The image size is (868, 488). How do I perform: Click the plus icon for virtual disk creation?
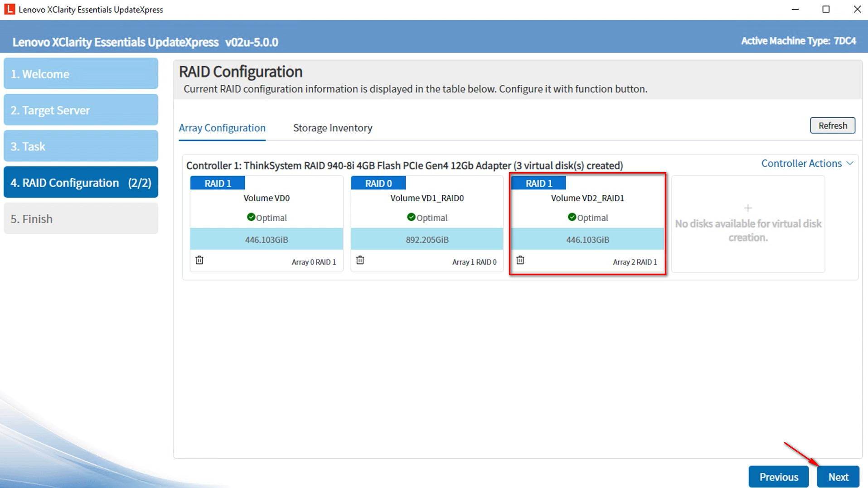coord(748,208)
